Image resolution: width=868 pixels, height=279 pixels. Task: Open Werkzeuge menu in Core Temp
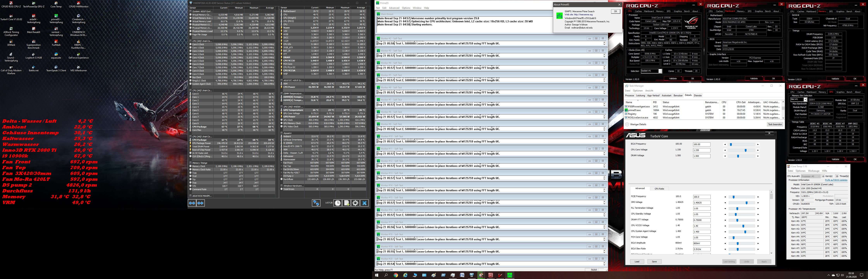(813, 171)
